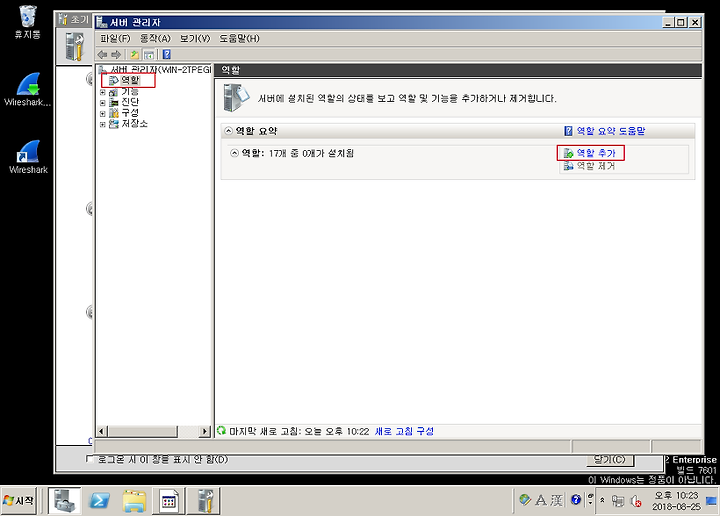This screenshot has width=720, height=516.
Task: Switch to the server manager taskbar window button
Action: coord(205,500)
